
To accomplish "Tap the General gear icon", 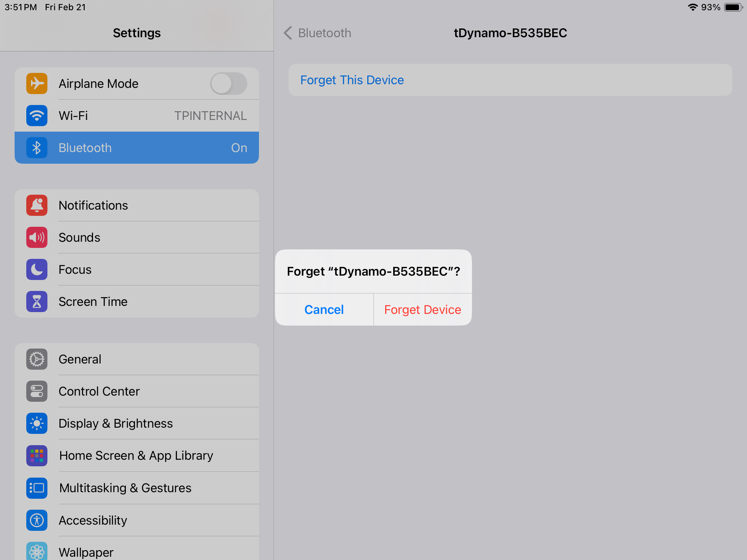I will pos(37,359).
